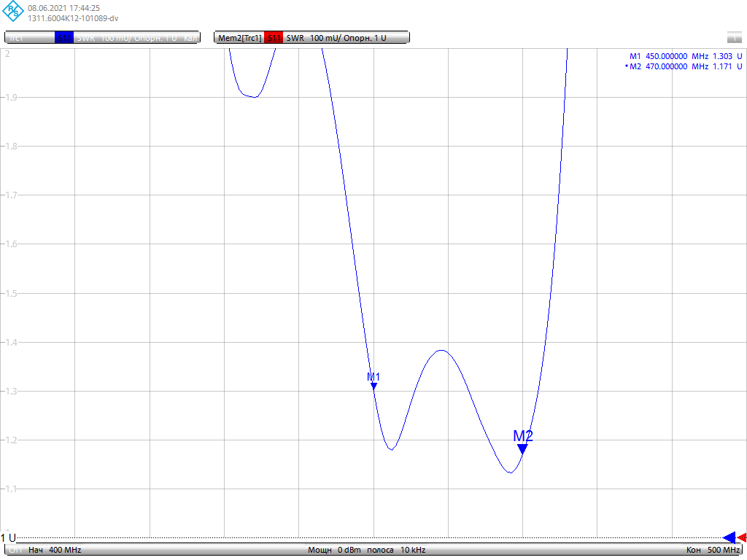Screen dimensions: 747x560
Task: Click the power setting 'Мощн 0 dBm'
Action: [x=334, y=550]
